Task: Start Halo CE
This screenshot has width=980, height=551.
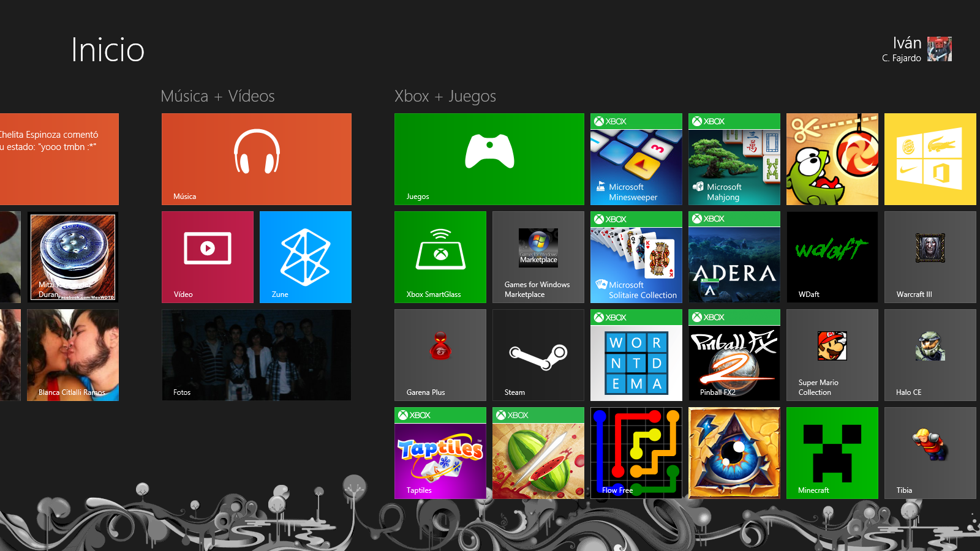Action: (930, 355)
